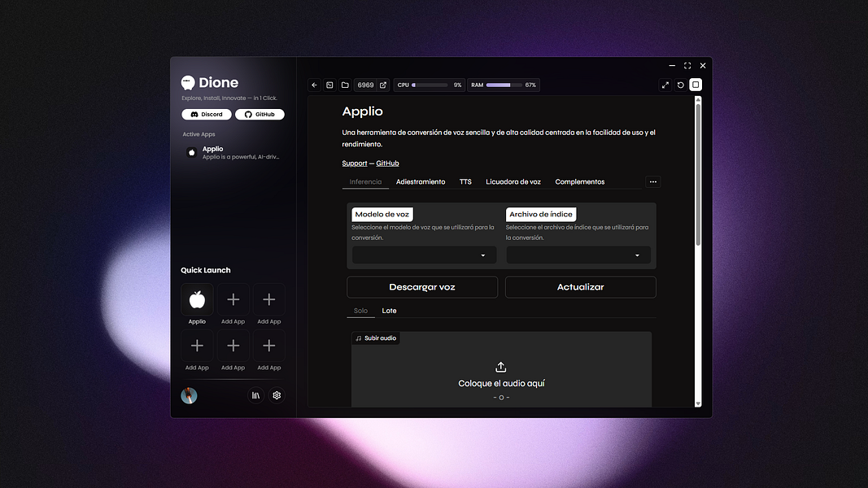This screenshot has height=488, width=868.
Task: Reload the Applio app
Action: pyautogui.click(x=681, y=85)
